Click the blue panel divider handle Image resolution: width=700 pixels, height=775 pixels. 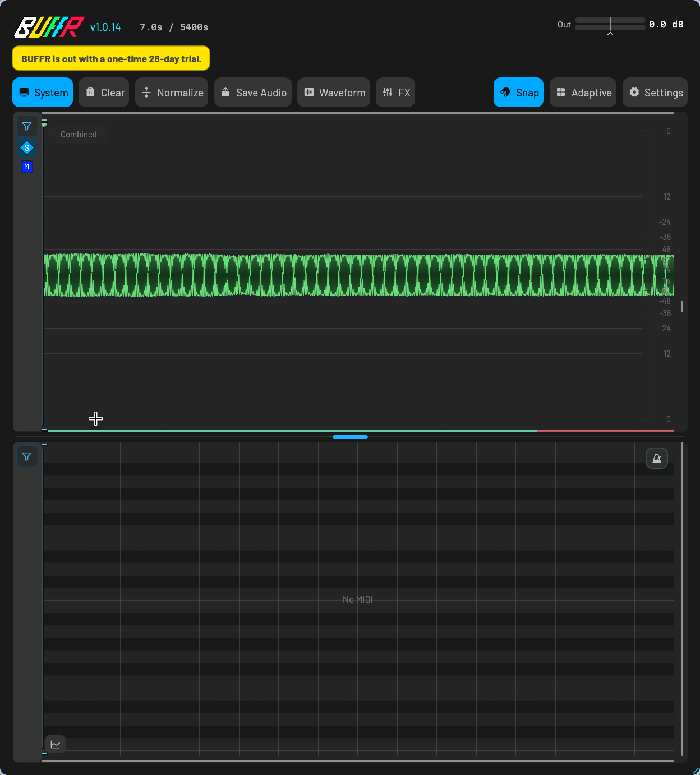click(350, 436)
